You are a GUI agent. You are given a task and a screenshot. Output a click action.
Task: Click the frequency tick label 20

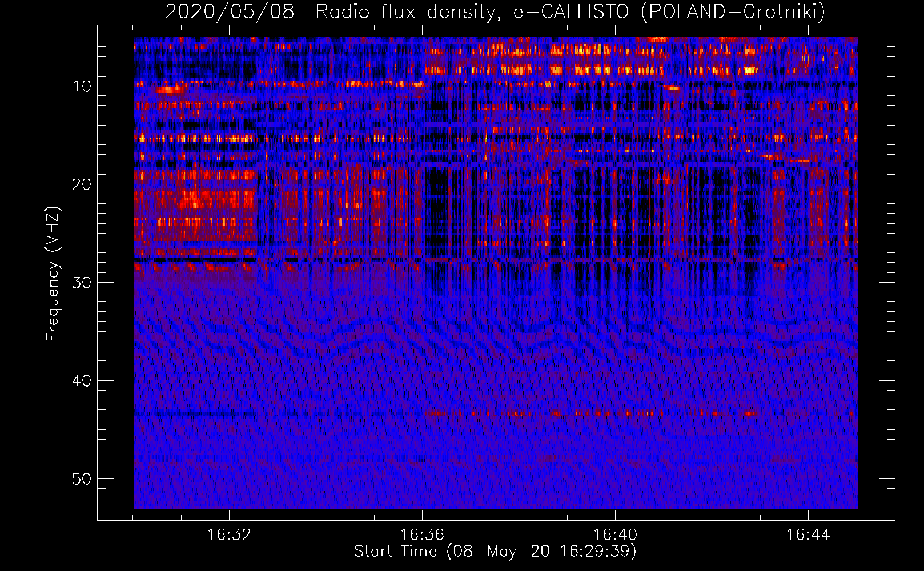[82, 184]
